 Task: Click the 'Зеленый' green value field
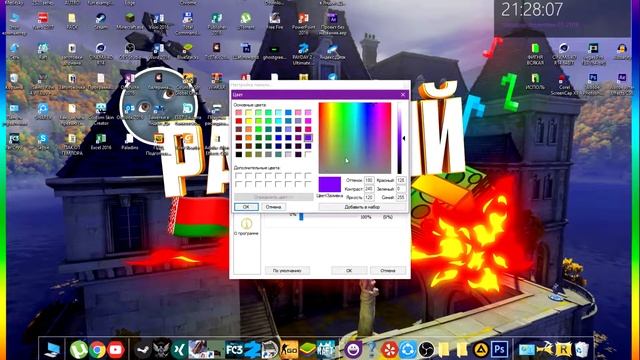point(401,189)
